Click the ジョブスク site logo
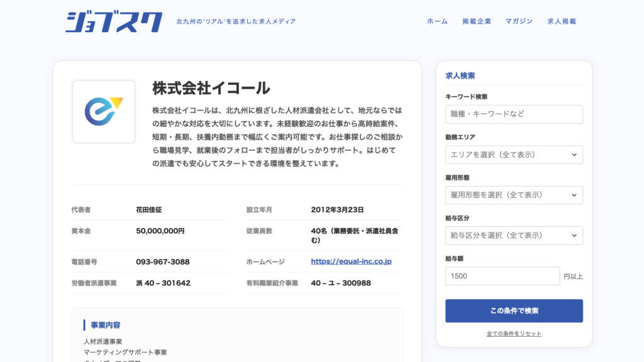The width and height of the screenshot is (644, 362). click(114, 22)
